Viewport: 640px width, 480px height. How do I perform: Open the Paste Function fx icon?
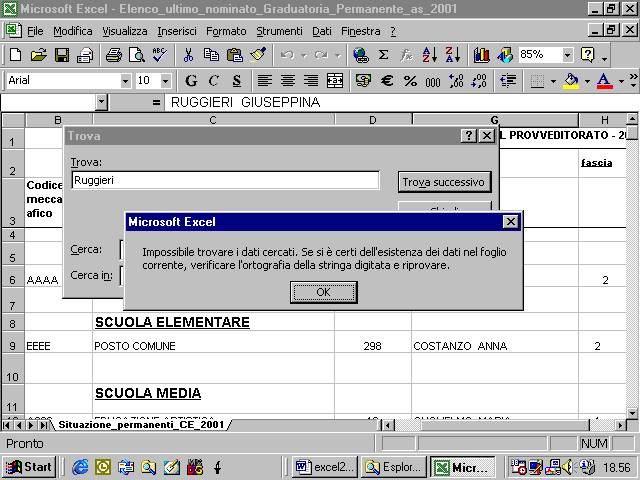406,55
